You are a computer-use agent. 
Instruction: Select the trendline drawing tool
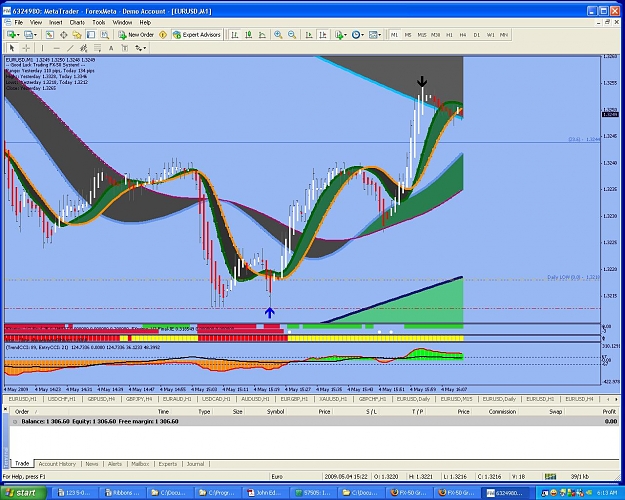coord(70,48)
